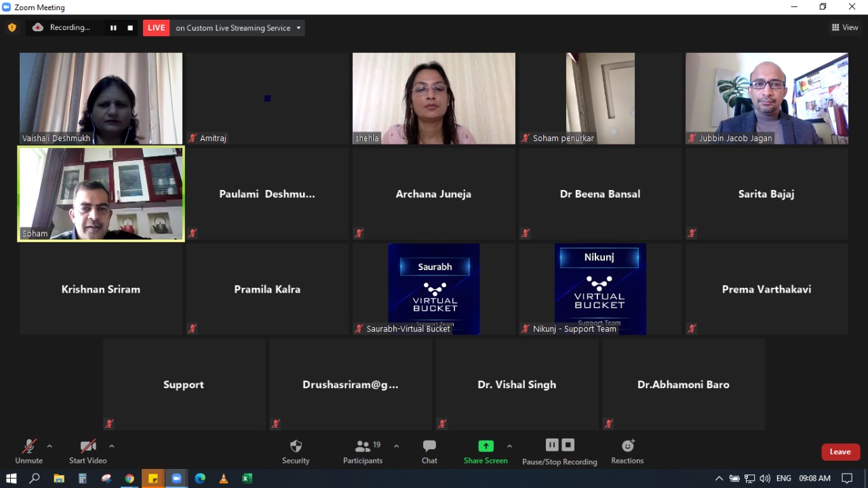Screen dimensions: 868x488
Task: Open the View layout menu
Action: (845, 28)
